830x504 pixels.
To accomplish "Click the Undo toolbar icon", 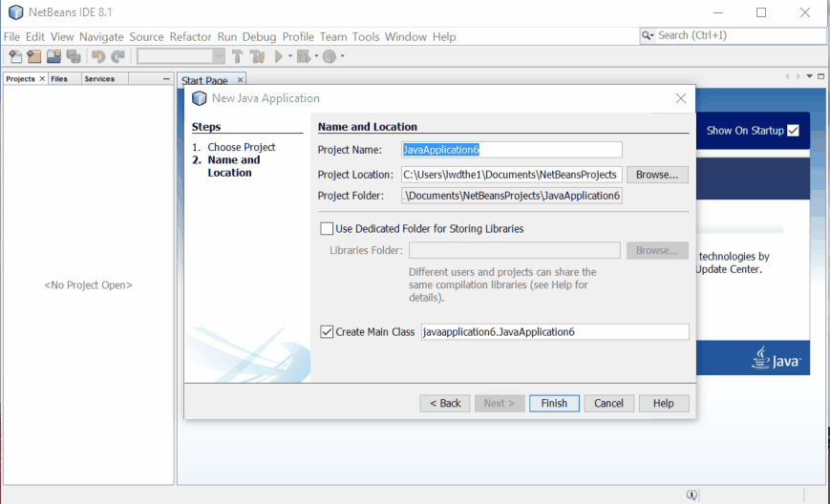I will click(98, 56).
